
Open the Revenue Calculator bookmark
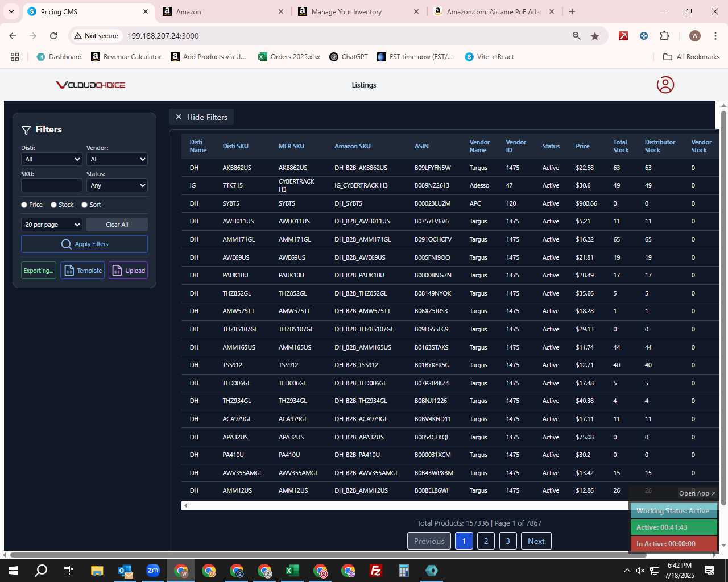click(x=126, y=57)
